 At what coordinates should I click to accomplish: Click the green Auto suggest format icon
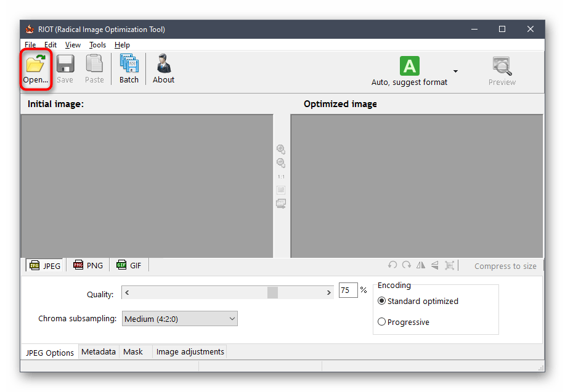pyautogui.click(x=409, y=66)
